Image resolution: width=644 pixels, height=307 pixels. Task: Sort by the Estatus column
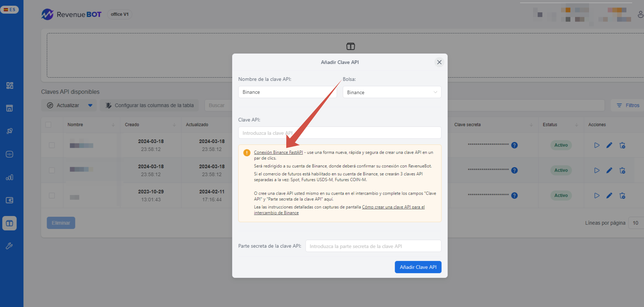click(576, 125)
